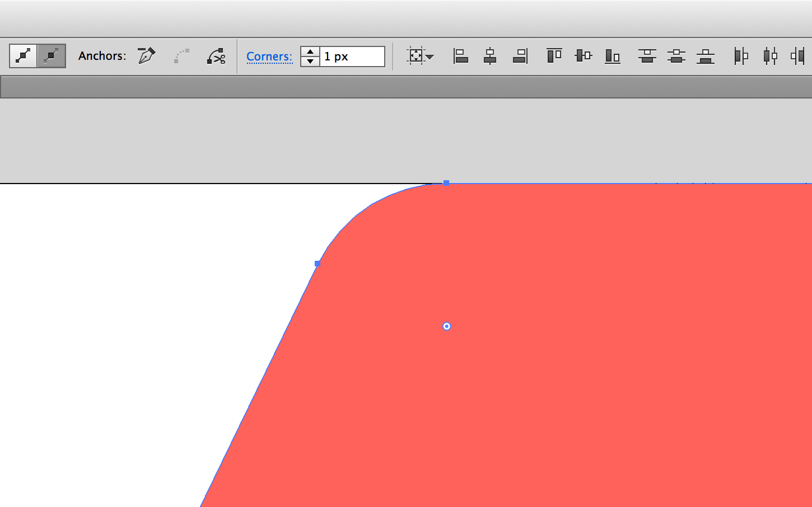Viewport: 812px width, 507px height.
Task: Open the Align To dropdown
Action: (x=421, y=56)
